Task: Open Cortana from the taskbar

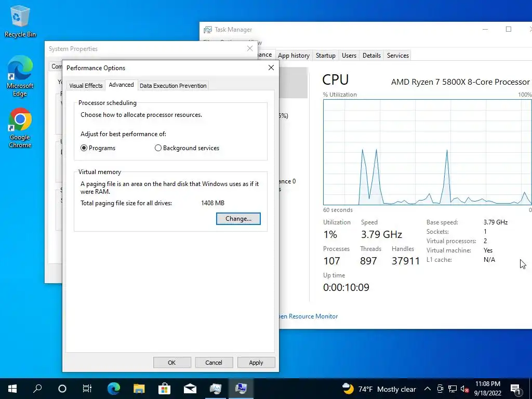Action: point(62,389)
